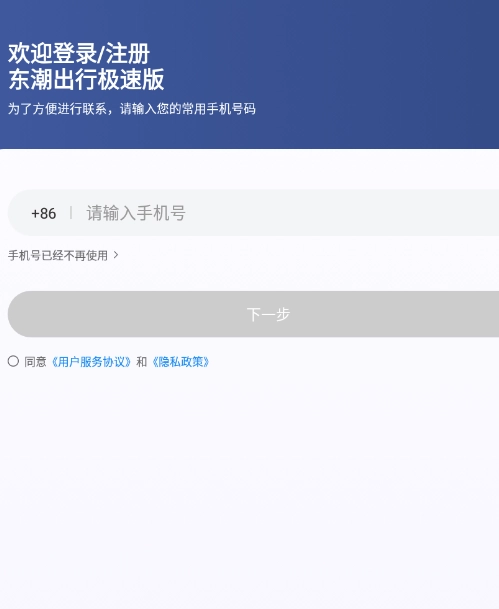Click chevron arrow after 手机号已经不再使用
The height and width of the screenshot is (609, 499).
click(x=116, y=255)
